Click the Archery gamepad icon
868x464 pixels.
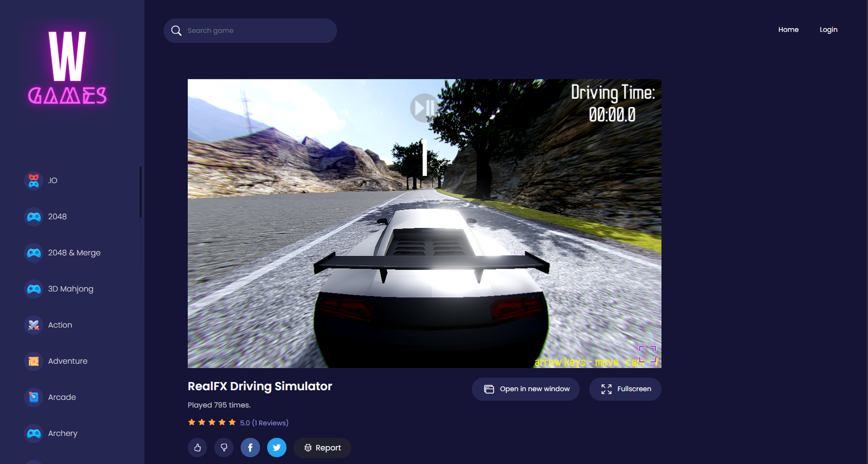[34, 433]
